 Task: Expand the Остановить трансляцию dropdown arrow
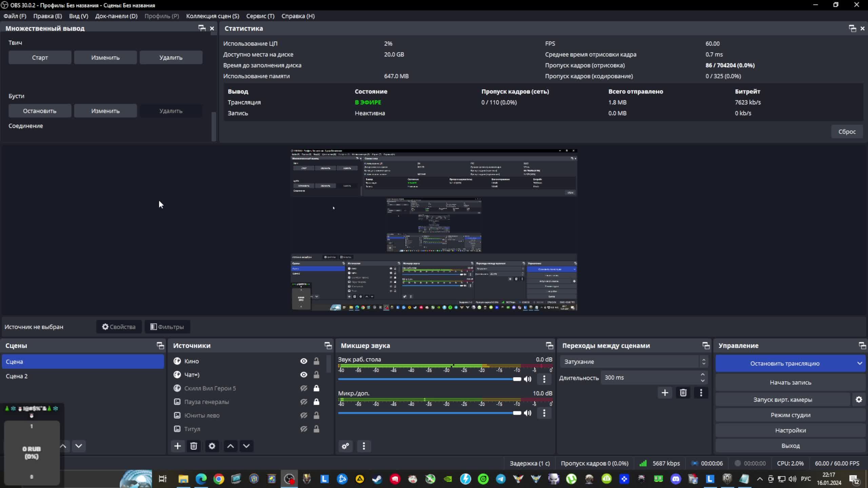point(860,363)
